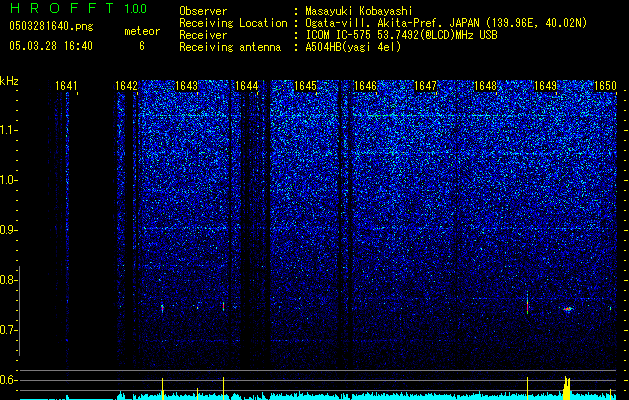This screenshot has width=629, height=400.
Task: Click the 'Receiving antenna' label
Action: (x=230, y=47)
